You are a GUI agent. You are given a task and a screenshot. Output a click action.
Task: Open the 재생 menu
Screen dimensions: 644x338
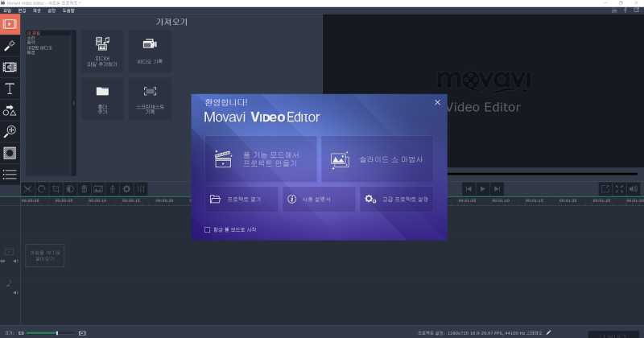[37, 10]
